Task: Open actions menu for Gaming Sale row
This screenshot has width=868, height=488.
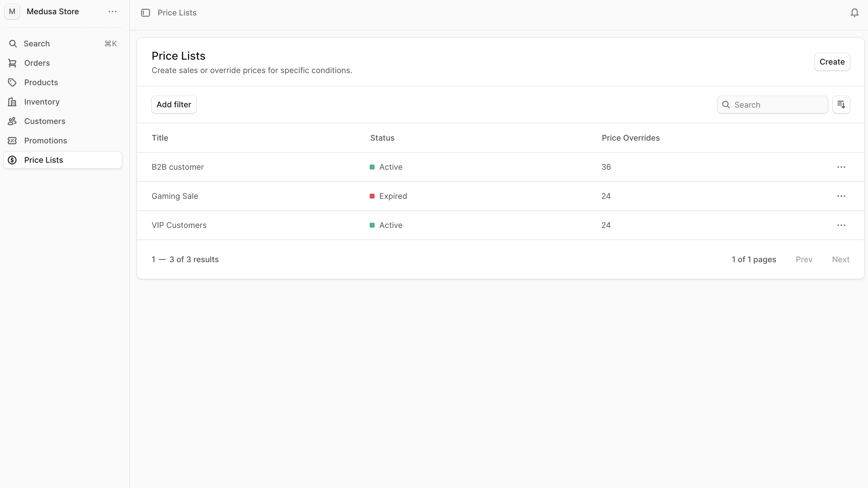Action: 841,196
